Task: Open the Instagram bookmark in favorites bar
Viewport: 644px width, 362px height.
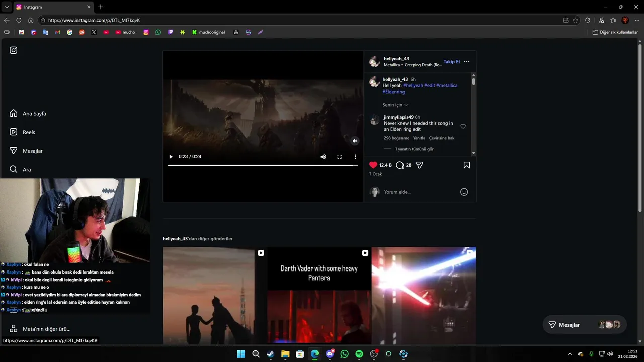Action: (146, 32)
